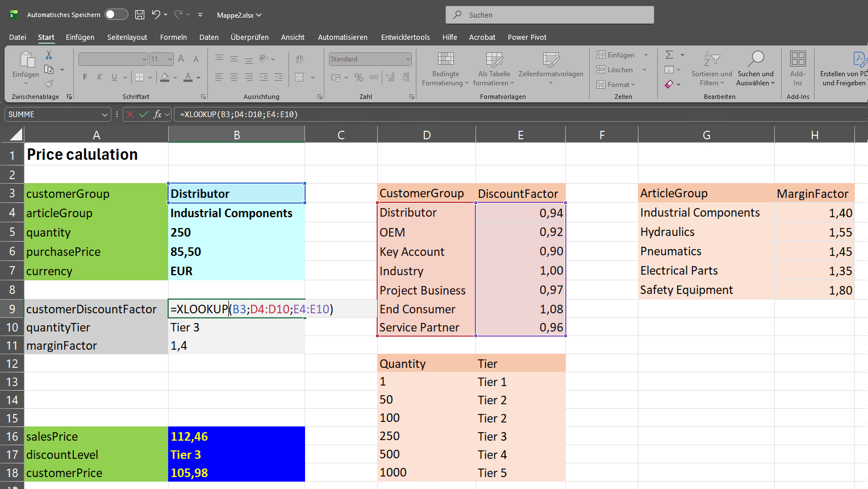This screenshot has width=868, height=489.
Task: Decrease indent icon in Ausrichtung
Action: click(264, 77)
